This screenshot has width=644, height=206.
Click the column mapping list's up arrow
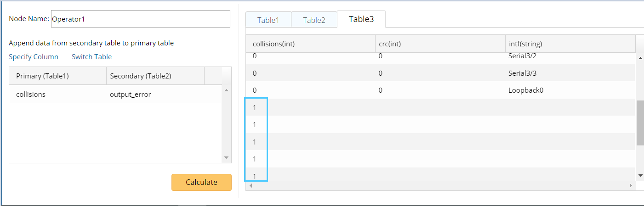pyautogui.click(x=226, y=90)
